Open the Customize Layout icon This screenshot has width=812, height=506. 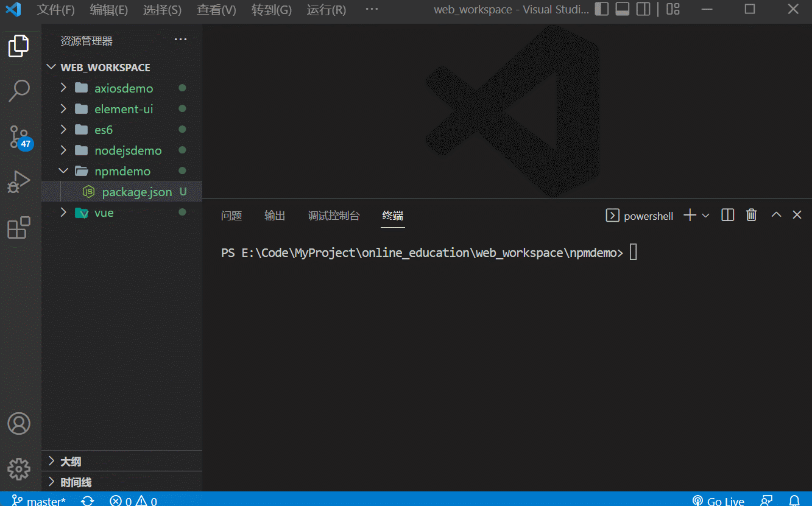coord(673,9)
